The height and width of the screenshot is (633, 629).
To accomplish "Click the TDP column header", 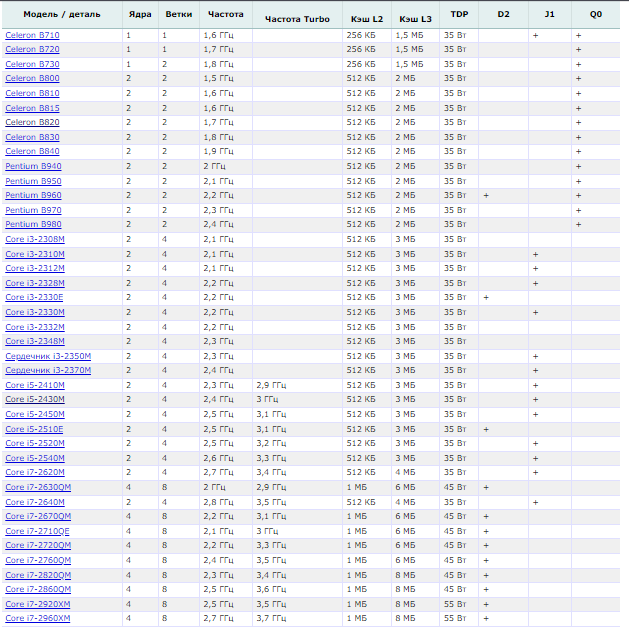I will 459,15.
